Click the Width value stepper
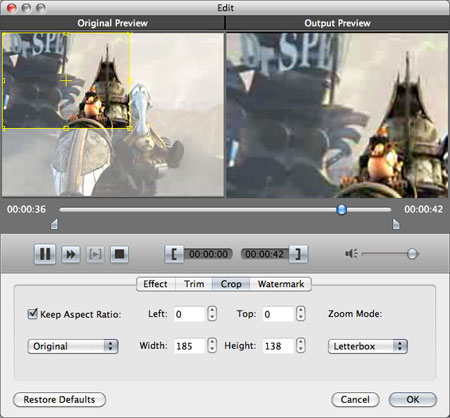 [x=212, y=346]
